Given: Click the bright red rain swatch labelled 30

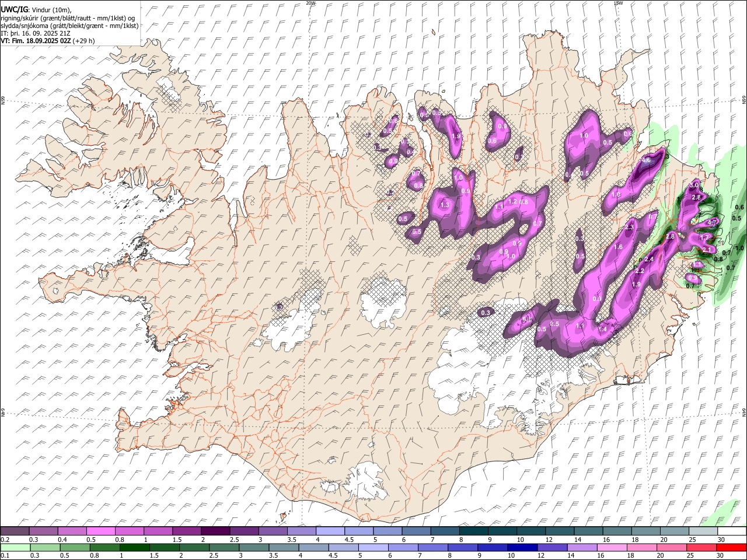Looking at the screenshot, I should pos(731,548).
